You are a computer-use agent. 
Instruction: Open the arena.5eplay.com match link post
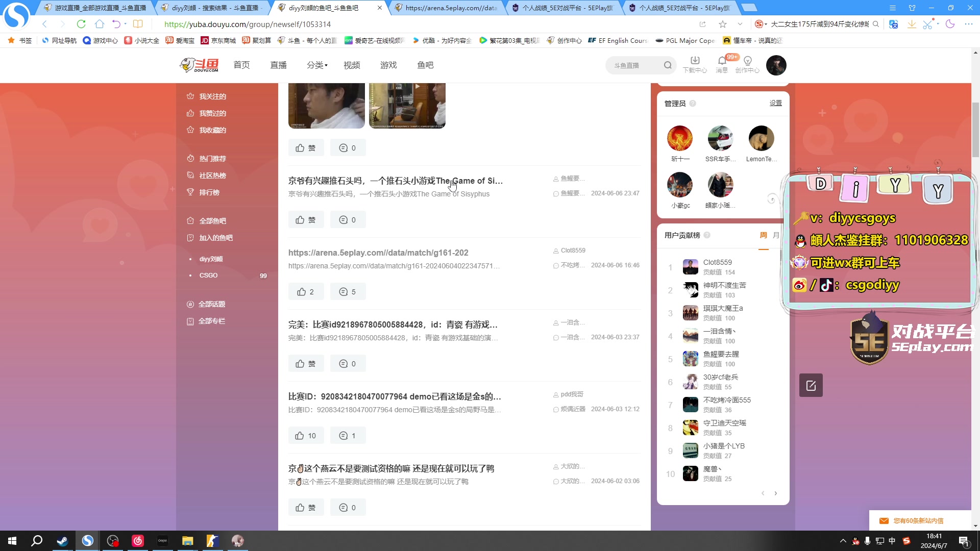378,253
